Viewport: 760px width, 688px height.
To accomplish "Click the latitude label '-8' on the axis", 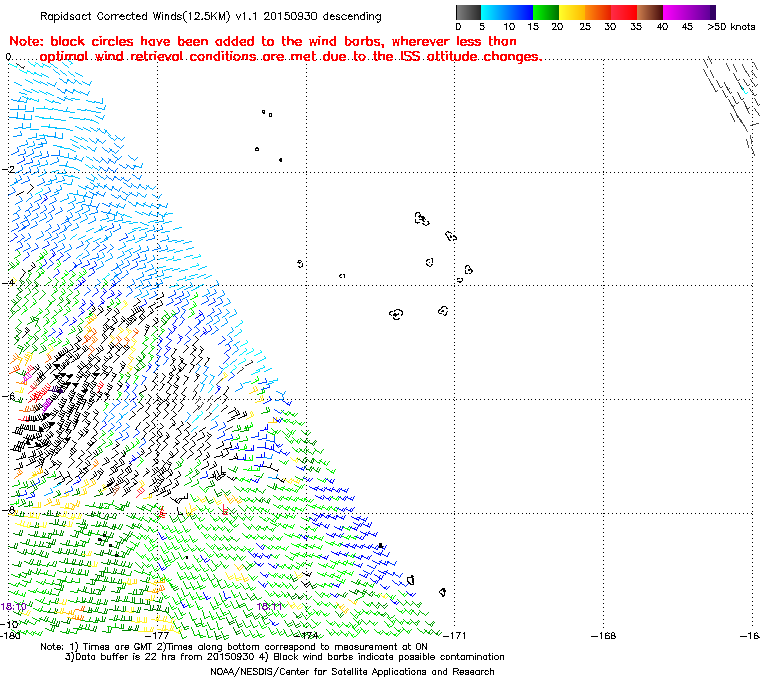I will [x=8, y=510].
